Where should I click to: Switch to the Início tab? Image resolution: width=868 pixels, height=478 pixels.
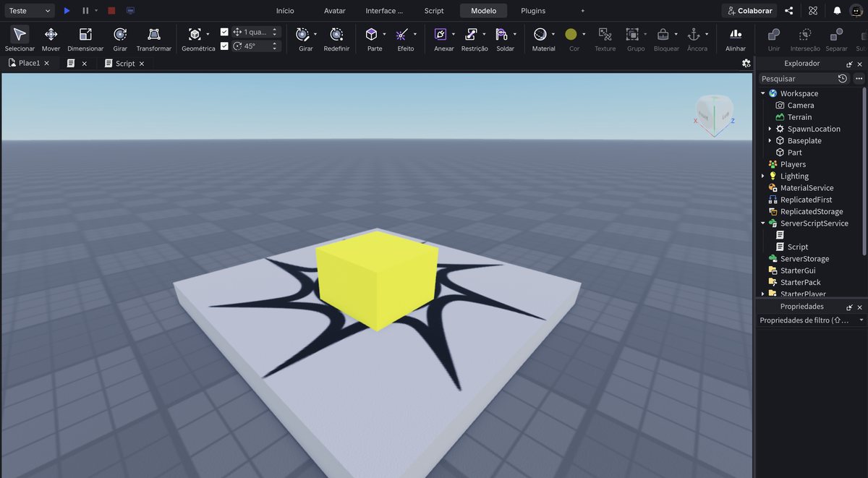pyautogui.click(x=285, y=11)
